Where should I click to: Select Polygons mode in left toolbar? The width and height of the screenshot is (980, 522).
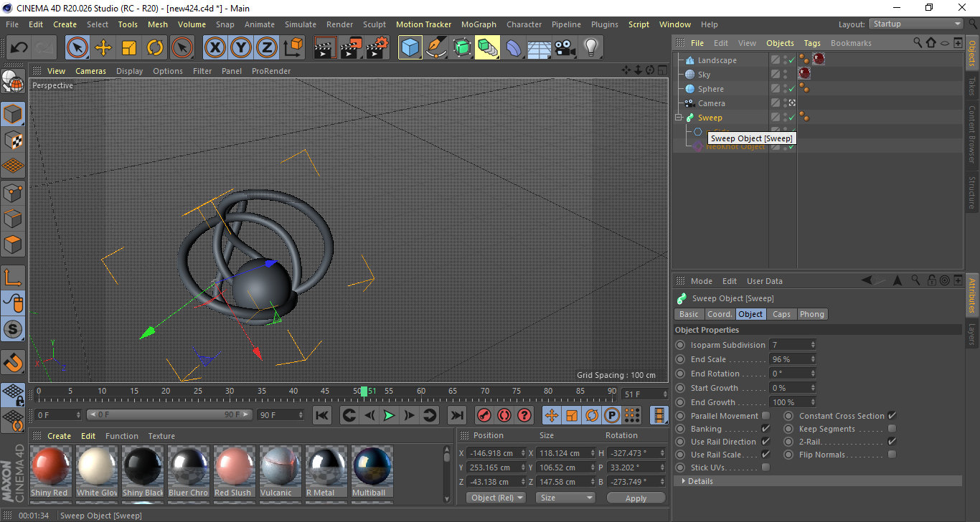(x=13, y=244)
